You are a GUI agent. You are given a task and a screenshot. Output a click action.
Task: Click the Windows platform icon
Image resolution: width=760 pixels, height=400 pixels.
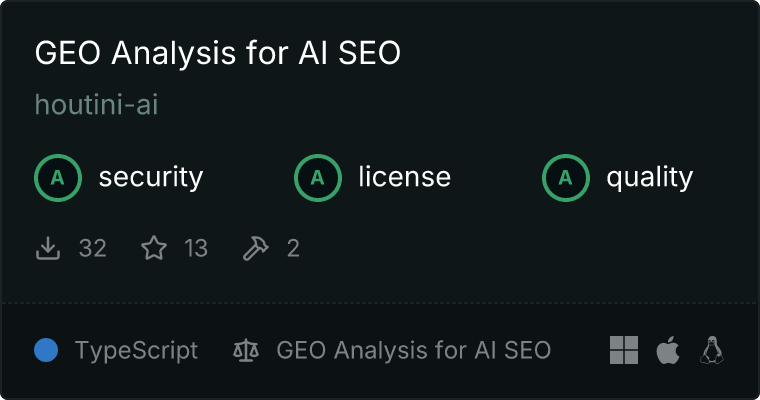624,350
